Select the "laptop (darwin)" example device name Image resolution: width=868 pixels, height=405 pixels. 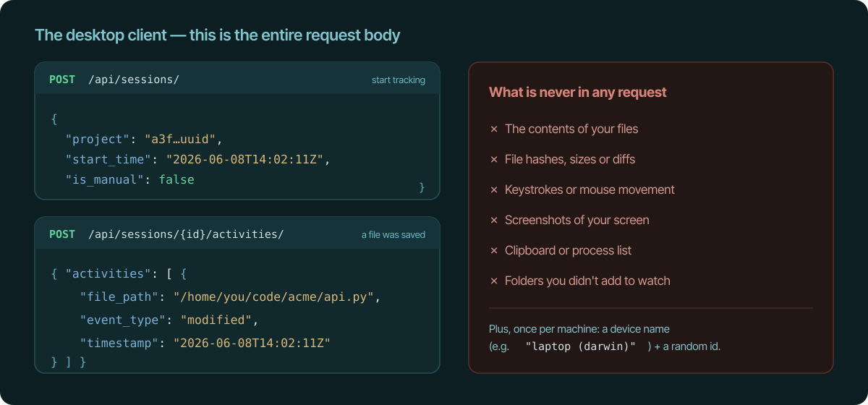(x=580, y=346)
